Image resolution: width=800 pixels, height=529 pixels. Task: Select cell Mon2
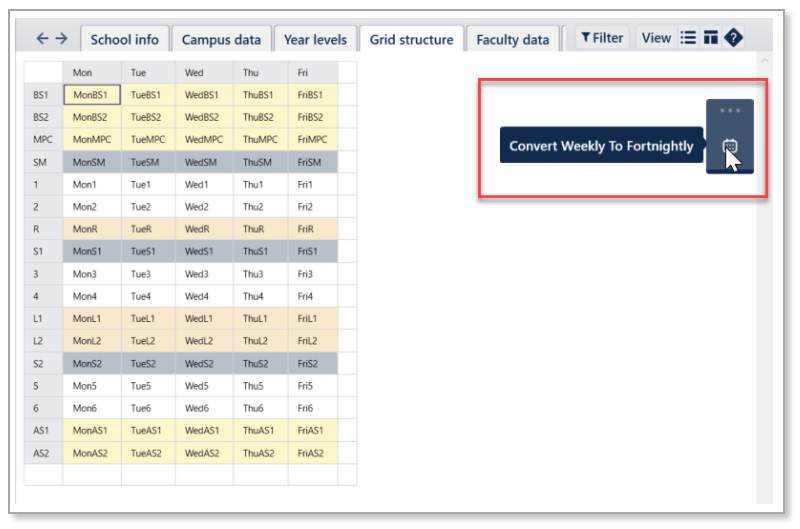(92, 207)
